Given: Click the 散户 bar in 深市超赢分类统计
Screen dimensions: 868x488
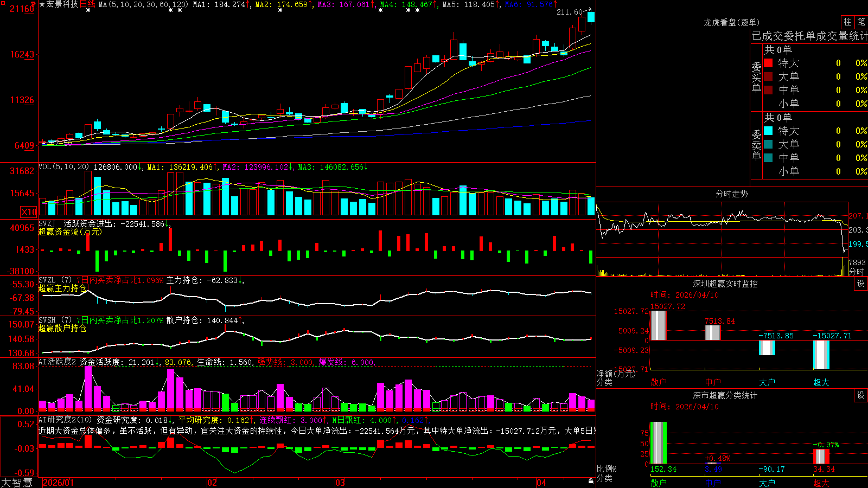Looking at the screenshot, I should (659, 443).
